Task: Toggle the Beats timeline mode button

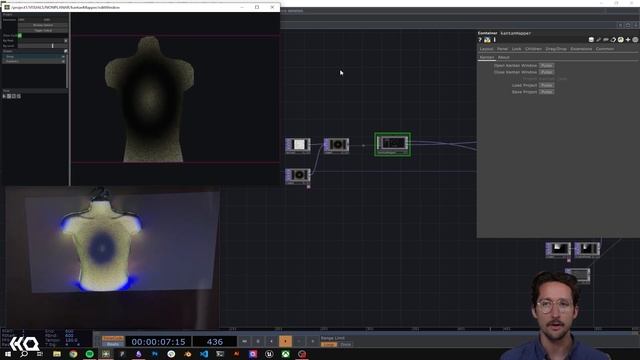Action: 113,344
